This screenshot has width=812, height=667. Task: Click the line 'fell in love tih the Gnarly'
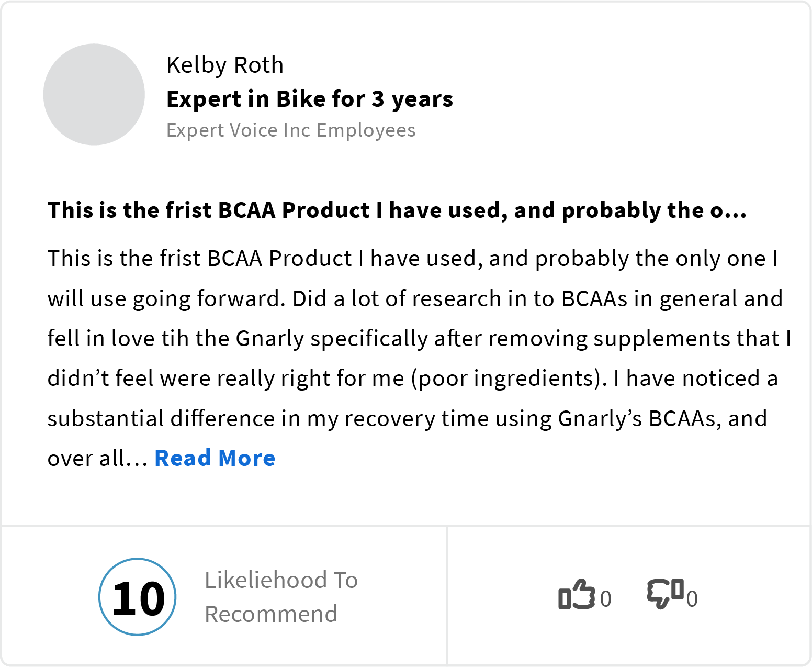[419, 339]
